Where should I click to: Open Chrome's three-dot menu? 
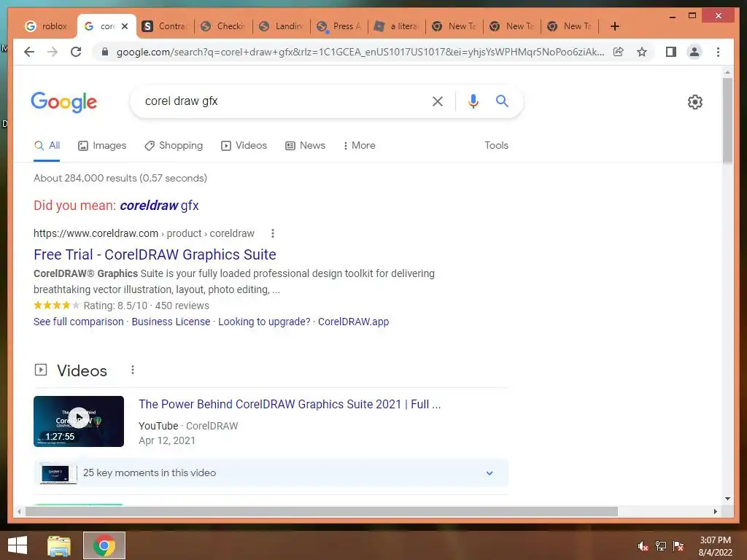click(x=718, y=52)
